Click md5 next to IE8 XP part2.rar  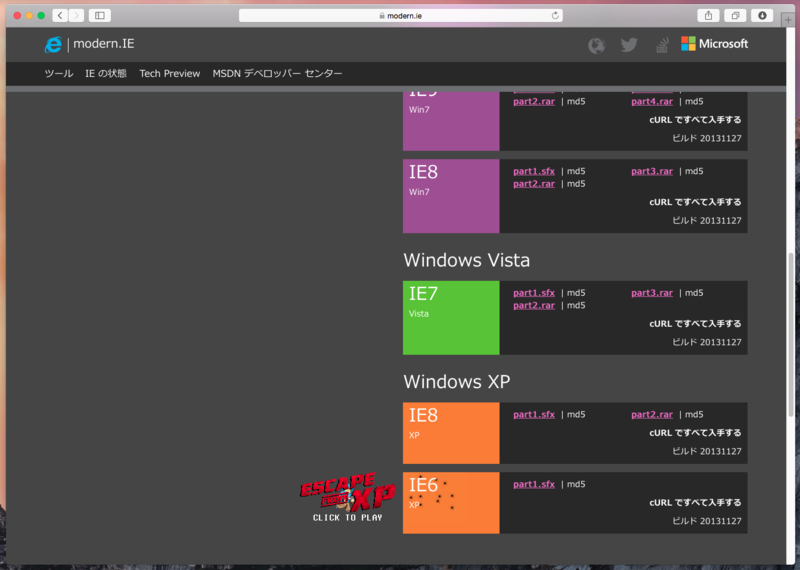[694, 414]
